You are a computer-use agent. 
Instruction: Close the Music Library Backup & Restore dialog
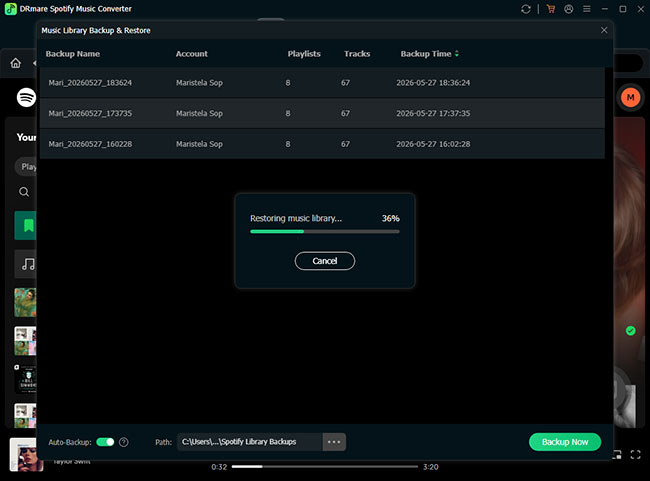604,30
